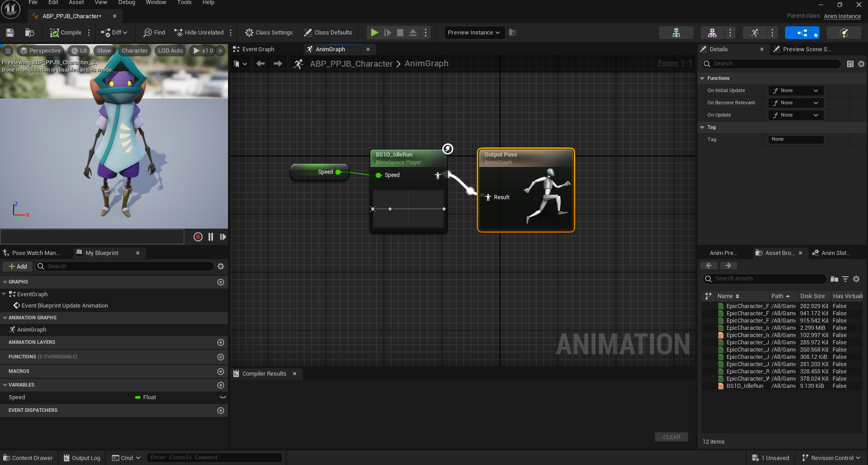868x465 pixels.
Task: Start simulation with the green Play button
Action: pyautogui.click(x=374, y=33)
